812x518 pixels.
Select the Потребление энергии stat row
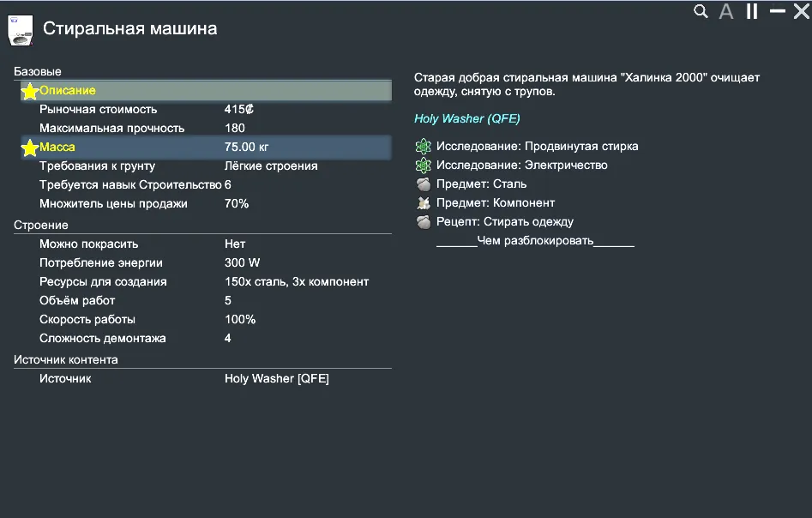(x=204, y=263)
